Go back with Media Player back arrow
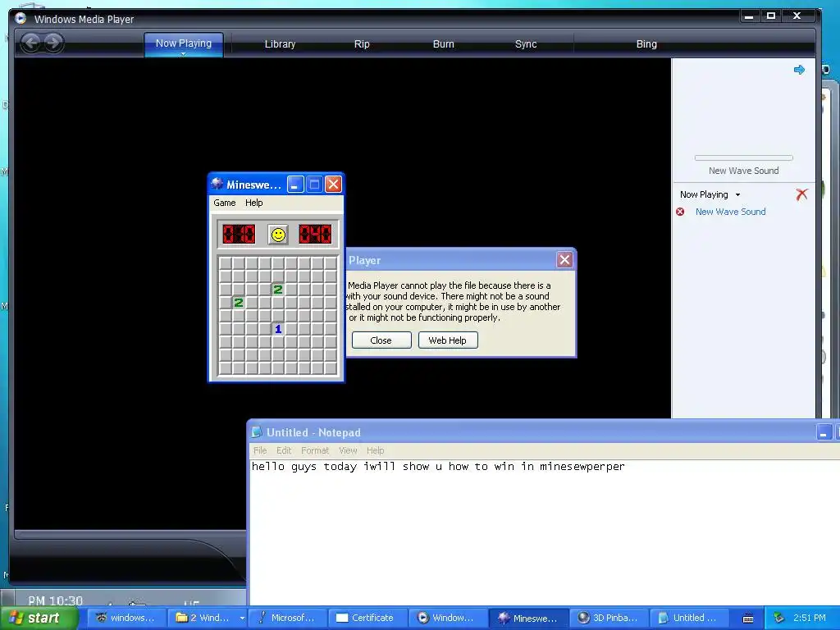The height and width of the screenshot is (630, 840). pos(32,43)
